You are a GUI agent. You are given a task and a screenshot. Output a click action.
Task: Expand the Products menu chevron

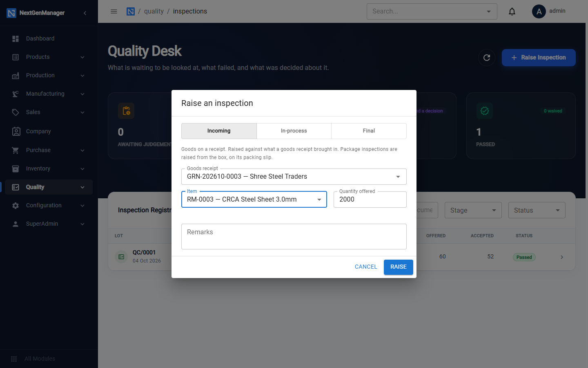click(82, 57)
